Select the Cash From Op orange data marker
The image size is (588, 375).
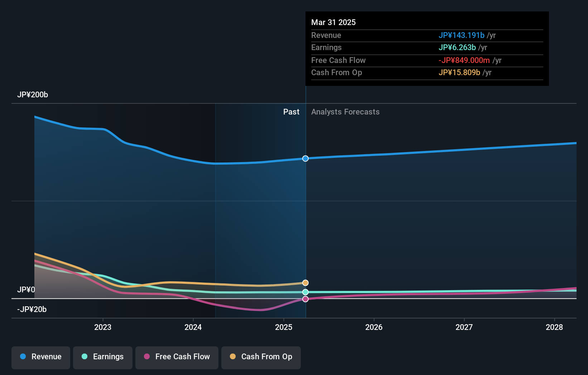[x=305, y=283]
